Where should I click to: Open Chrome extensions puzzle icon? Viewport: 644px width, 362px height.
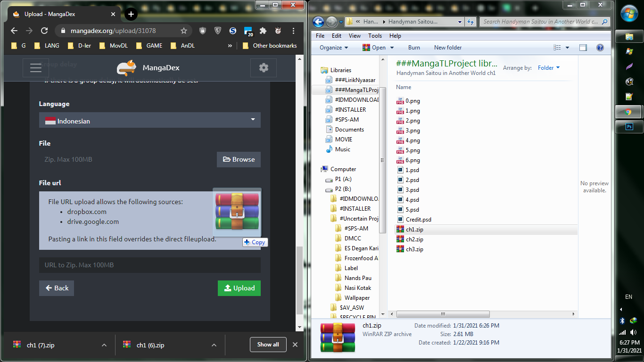pos(263,31)
